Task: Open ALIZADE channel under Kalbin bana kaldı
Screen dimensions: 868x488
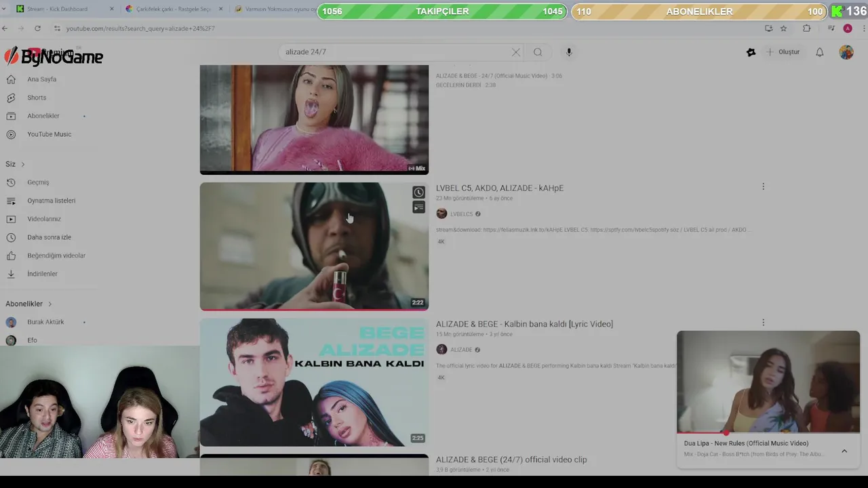Action: (x=461, y=350)
